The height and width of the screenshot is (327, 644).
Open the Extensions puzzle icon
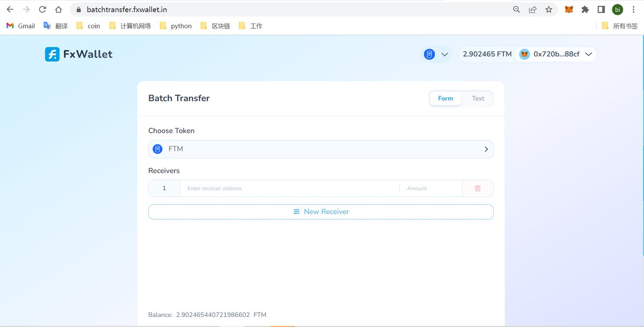click(x=585, y=10)
